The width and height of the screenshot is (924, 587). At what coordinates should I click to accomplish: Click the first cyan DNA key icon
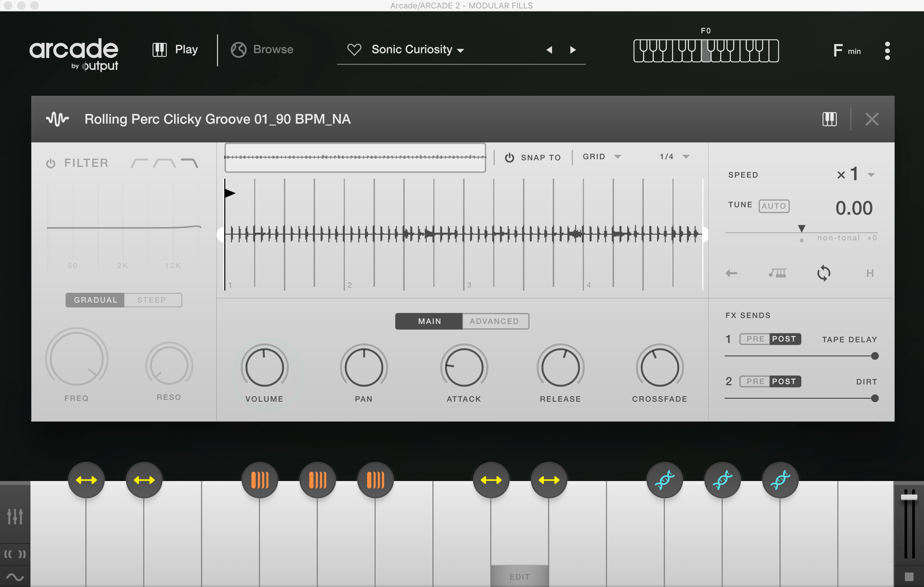click(665, 480)
